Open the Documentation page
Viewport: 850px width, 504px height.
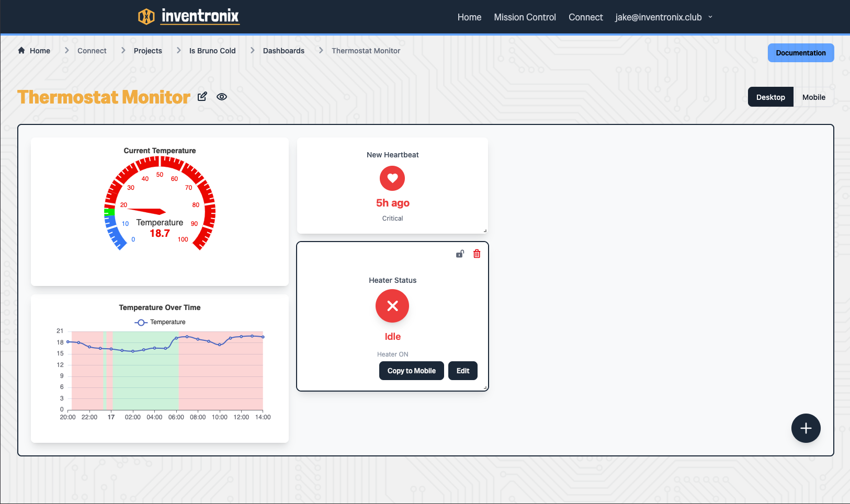pyautogui.click(x=800, y=53)
